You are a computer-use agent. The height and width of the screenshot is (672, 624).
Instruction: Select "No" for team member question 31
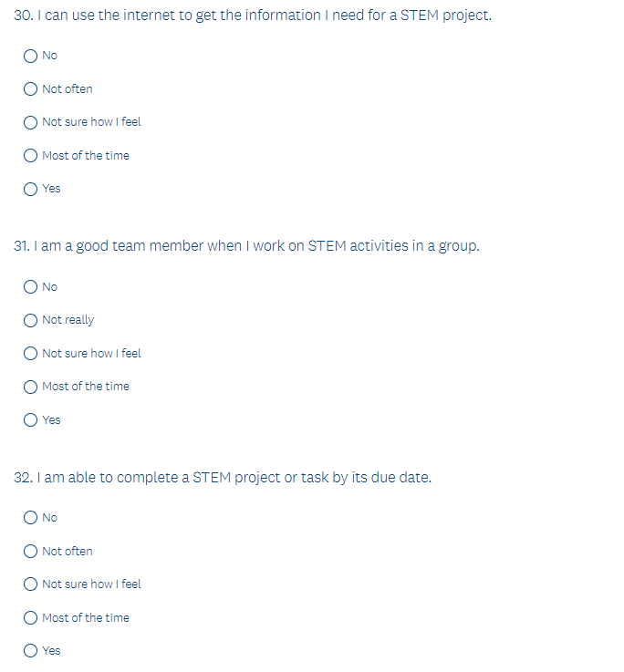click(x=31, y=287)
